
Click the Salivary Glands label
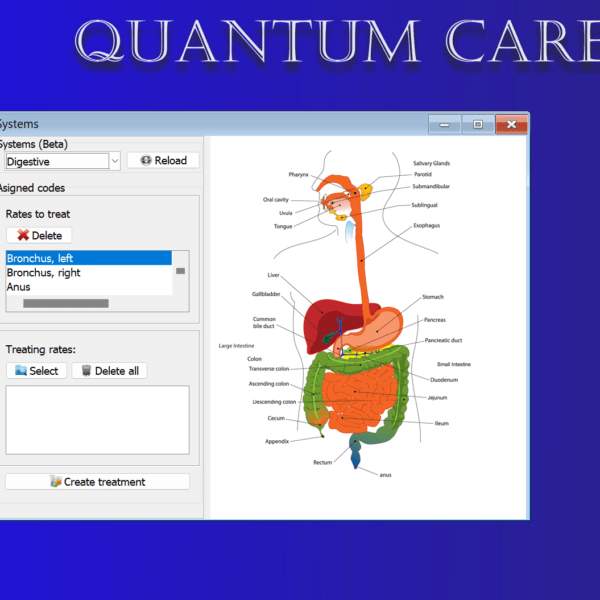(x=431, y=163)
